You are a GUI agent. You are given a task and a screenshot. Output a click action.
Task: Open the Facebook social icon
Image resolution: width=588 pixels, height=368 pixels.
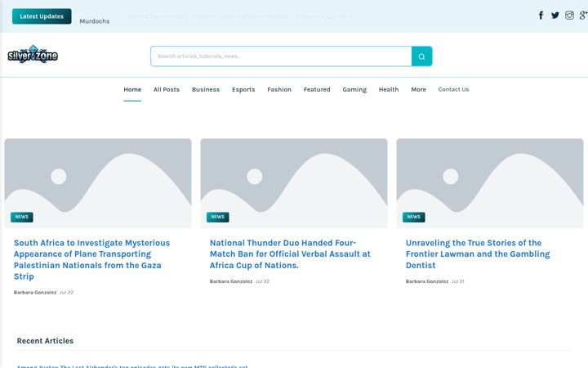[541, 16]
